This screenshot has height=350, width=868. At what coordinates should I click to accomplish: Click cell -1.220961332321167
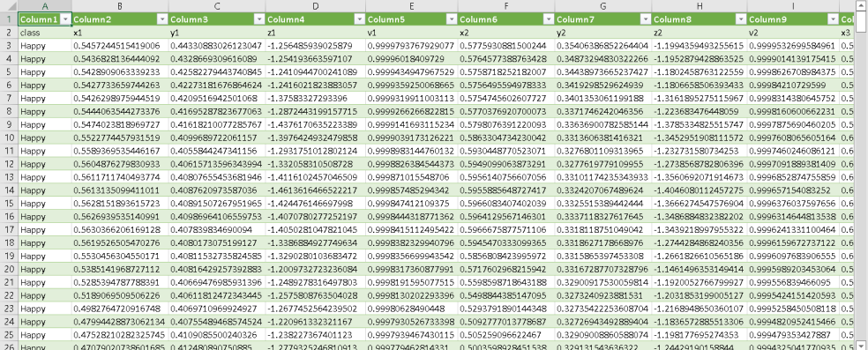click(316, 321)
